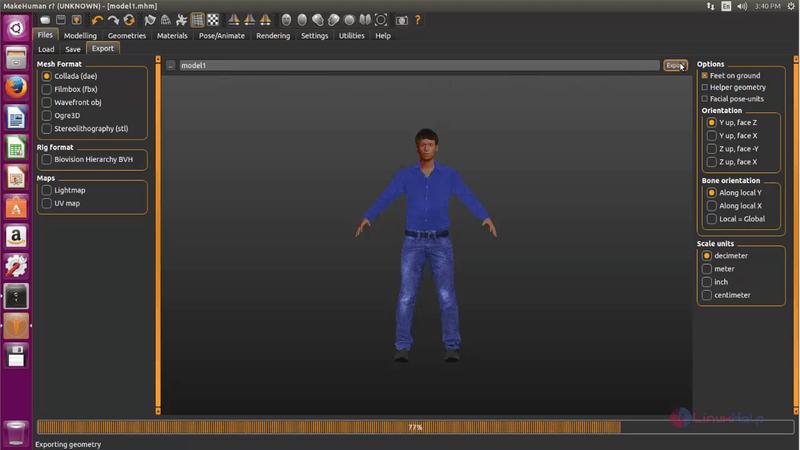Choose meter as scale unit
This screenshot has width=800, height=450.
coord(706,269)
